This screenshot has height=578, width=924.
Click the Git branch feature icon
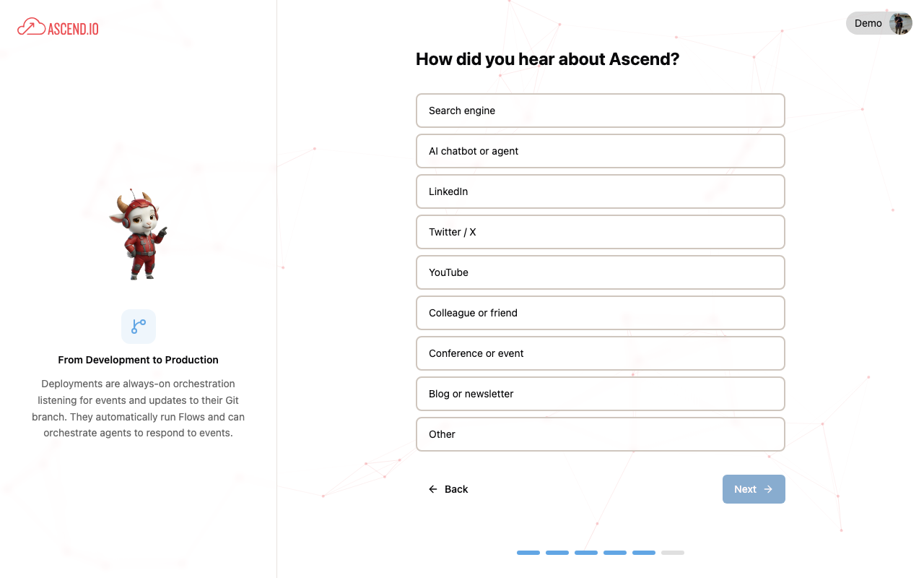point(138,327)
